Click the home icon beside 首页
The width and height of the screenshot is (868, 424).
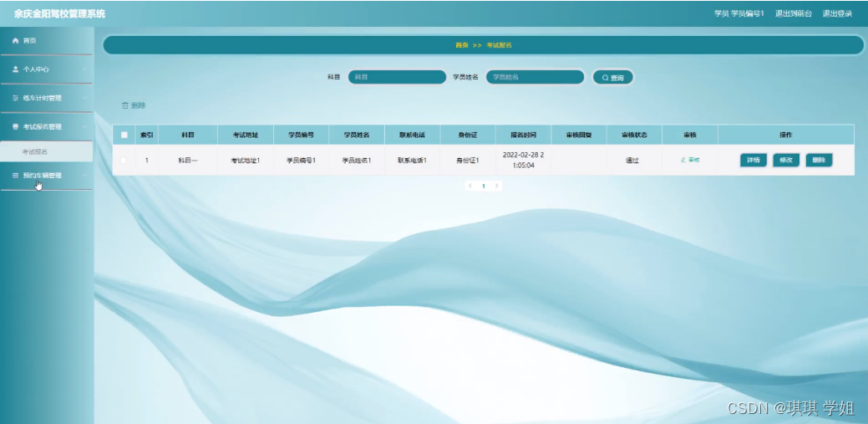click(x=16, y=40)
